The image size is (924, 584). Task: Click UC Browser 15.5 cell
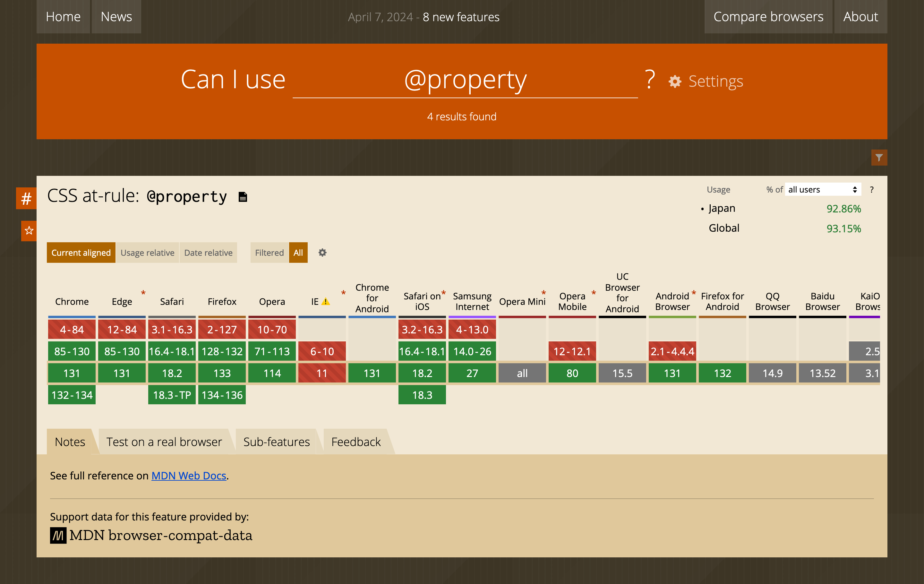tap(622, 373)
